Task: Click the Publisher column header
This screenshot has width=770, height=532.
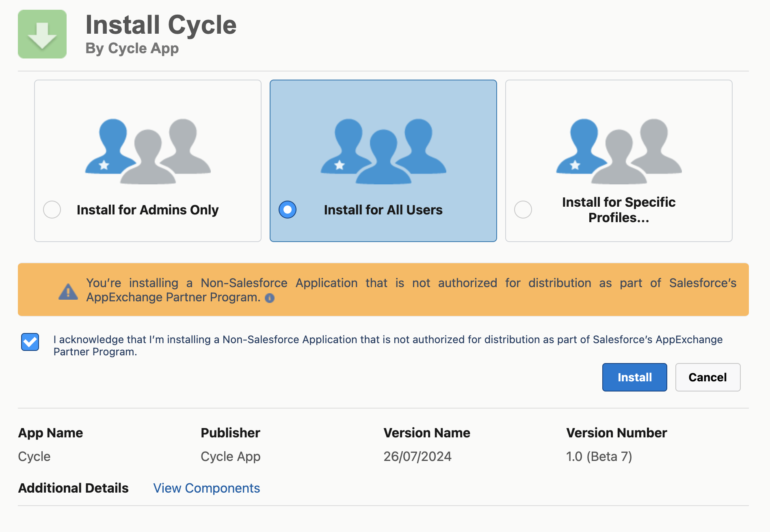Action: 230,433
